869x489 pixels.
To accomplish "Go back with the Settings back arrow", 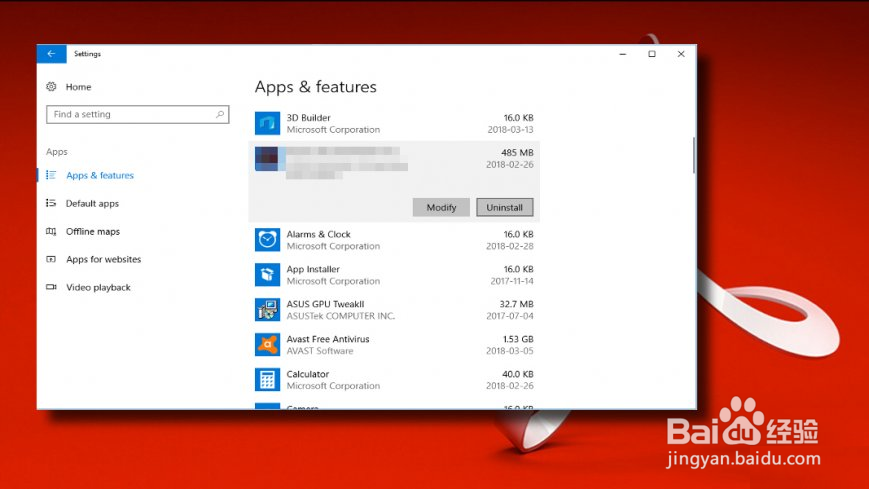I will coord(51,54).
